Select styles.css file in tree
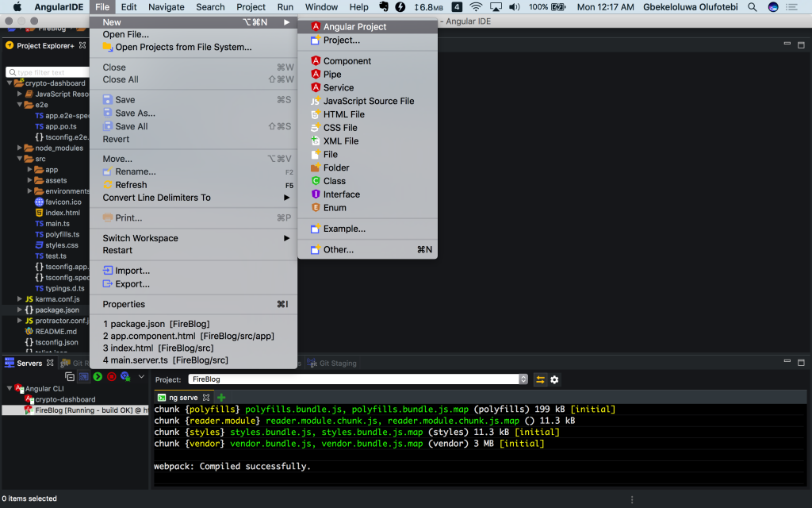 tap(56, 245)
